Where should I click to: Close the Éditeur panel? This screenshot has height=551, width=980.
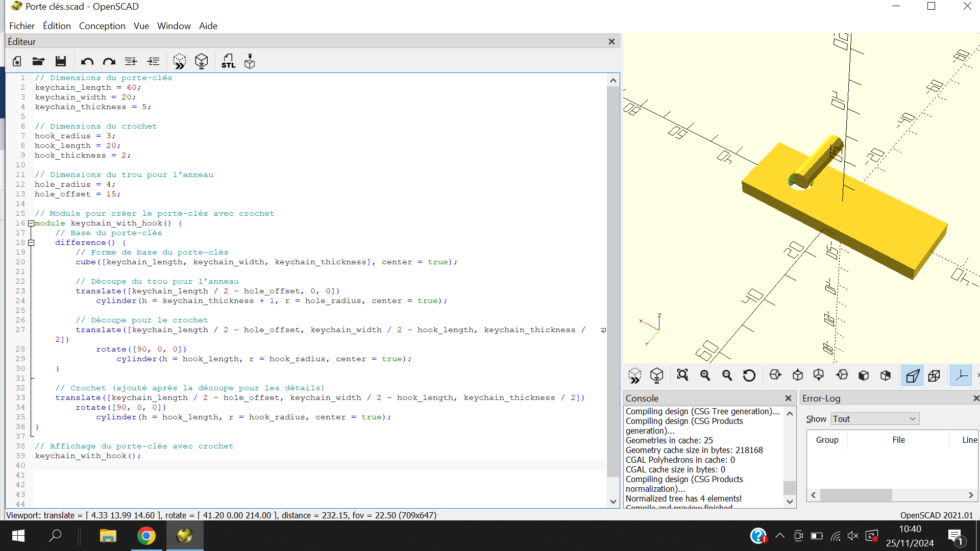(611, 42)
